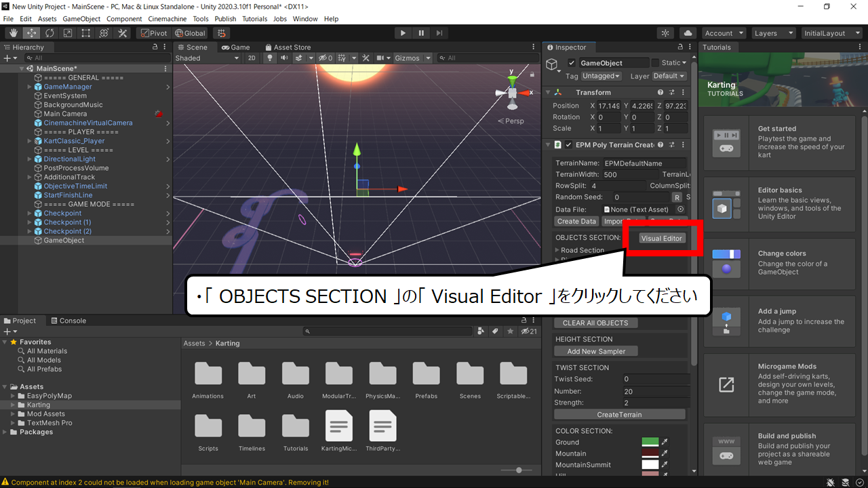Open component tools settings in scene bar
Viewport: 868px width, 488px height.
(366, 58)
